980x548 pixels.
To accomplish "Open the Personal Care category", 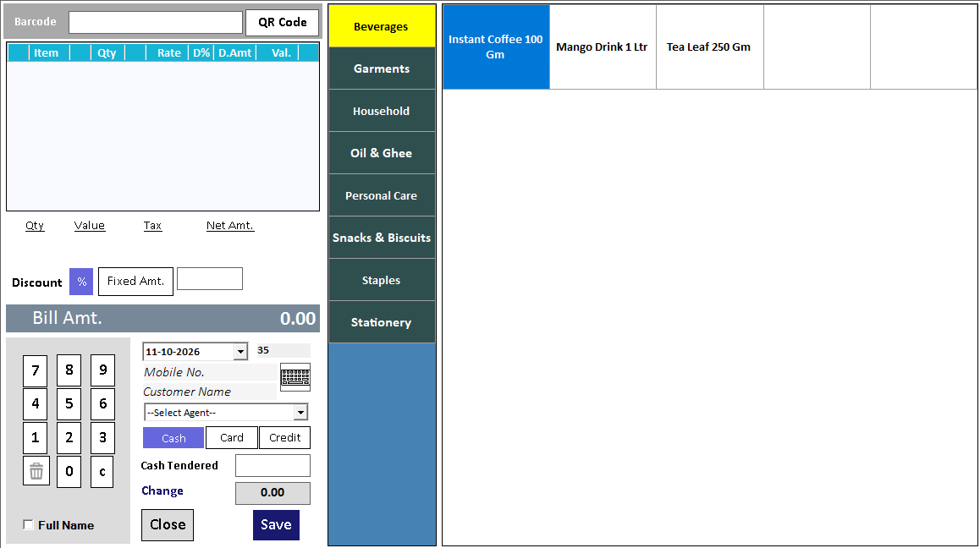I will 382,195.
